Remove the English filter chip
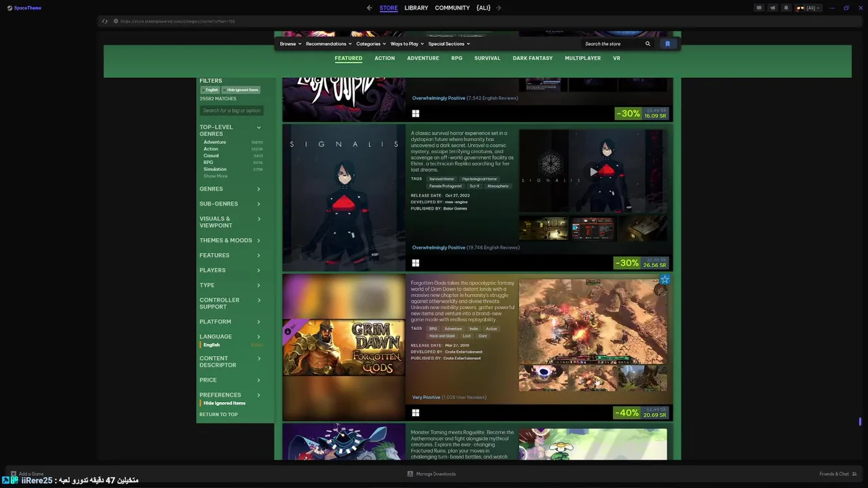 coord(210,90)
